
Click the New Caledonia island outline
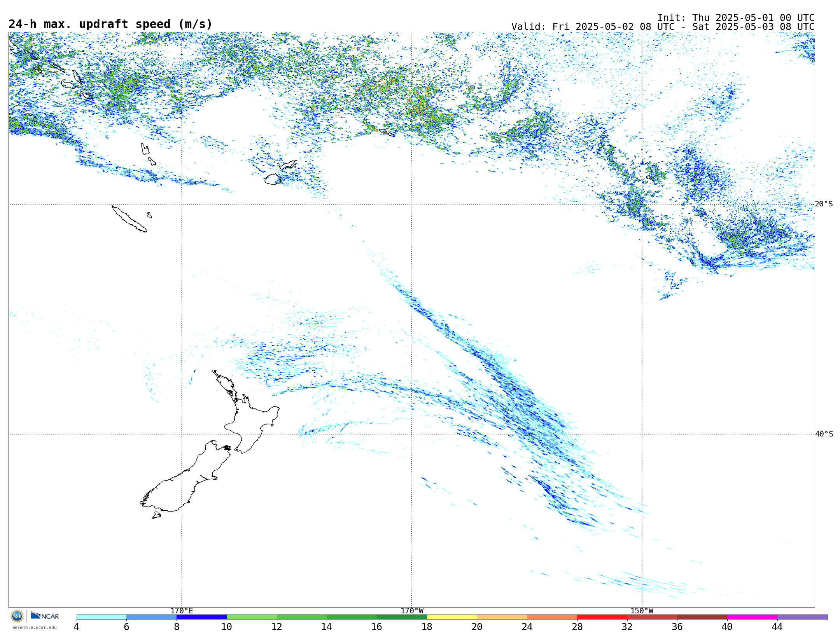(129, 219)
